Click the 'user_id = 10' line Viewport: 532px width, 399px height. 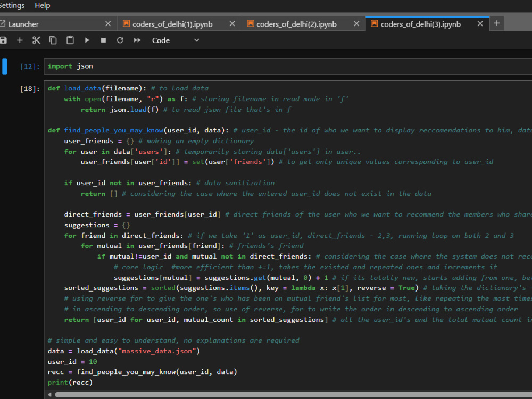point(72,362)
